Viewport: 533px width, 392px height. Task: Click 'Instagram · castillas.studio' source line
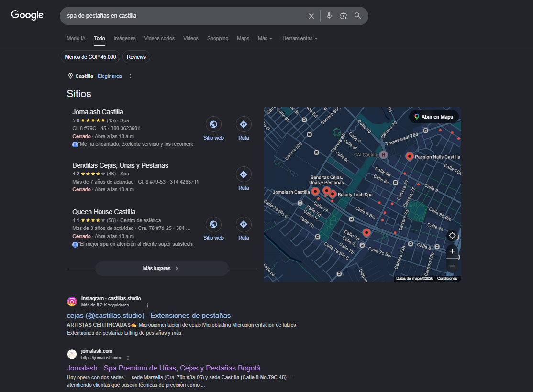pos(111,298)
